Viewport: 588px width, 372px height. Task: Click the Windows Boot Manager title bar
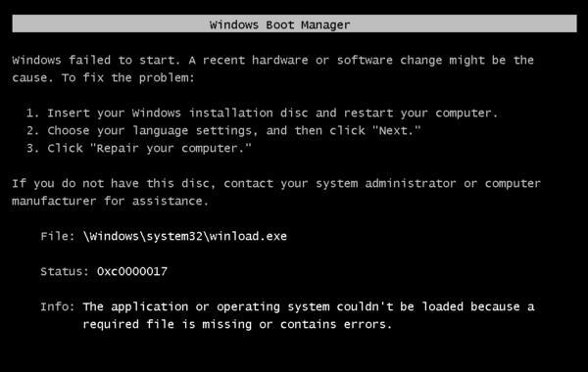point(294,23)
